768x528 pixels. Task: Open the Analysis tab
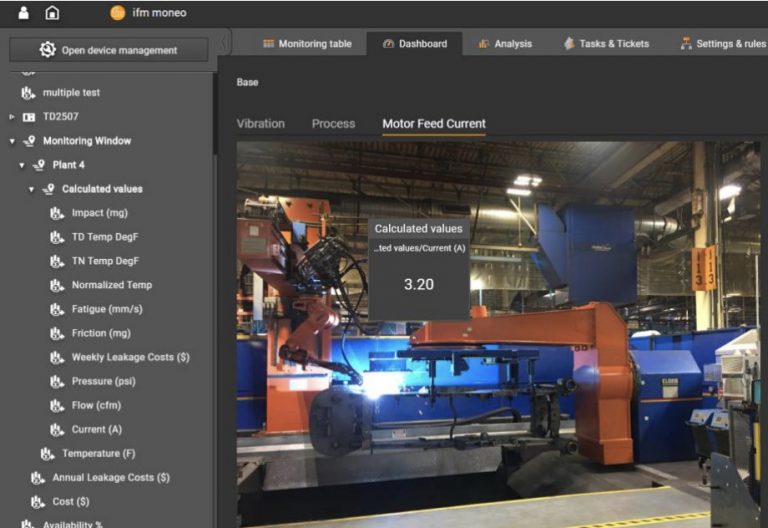click(x=505, y=44)
